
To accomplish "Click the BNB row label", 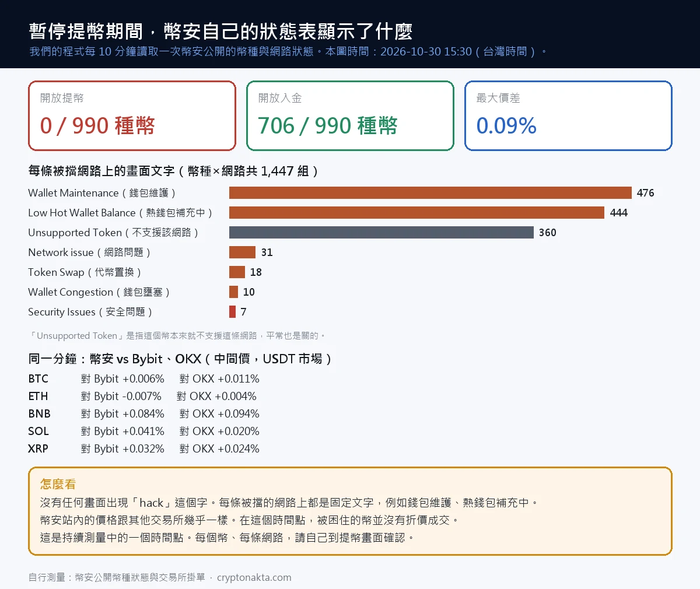I will (x=39, y=414).
